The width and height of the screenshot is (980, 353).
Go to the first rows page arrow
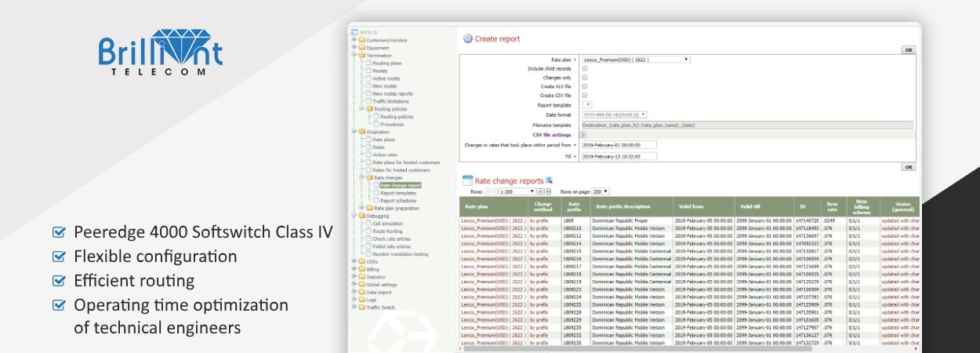coord(487,191)
